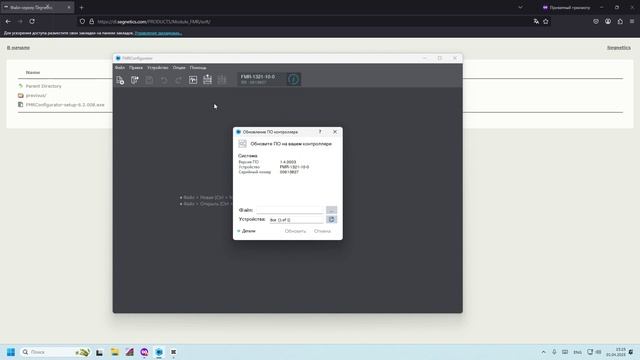
Task: Click the browse "..." button next to Файл
Action: [331, 210]
